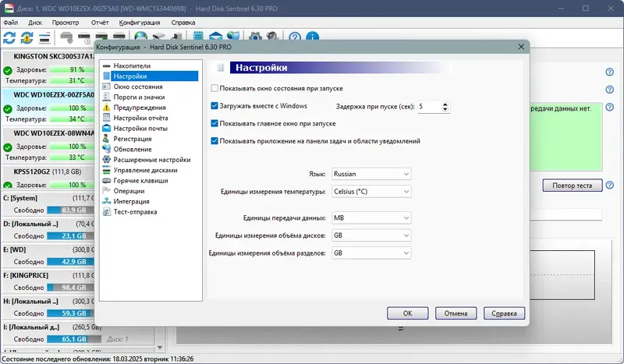This screenshot has width=624, height=364.
Task: Uncheck Показывать главное окно при запуске
Action: click(x=214, y=123)
